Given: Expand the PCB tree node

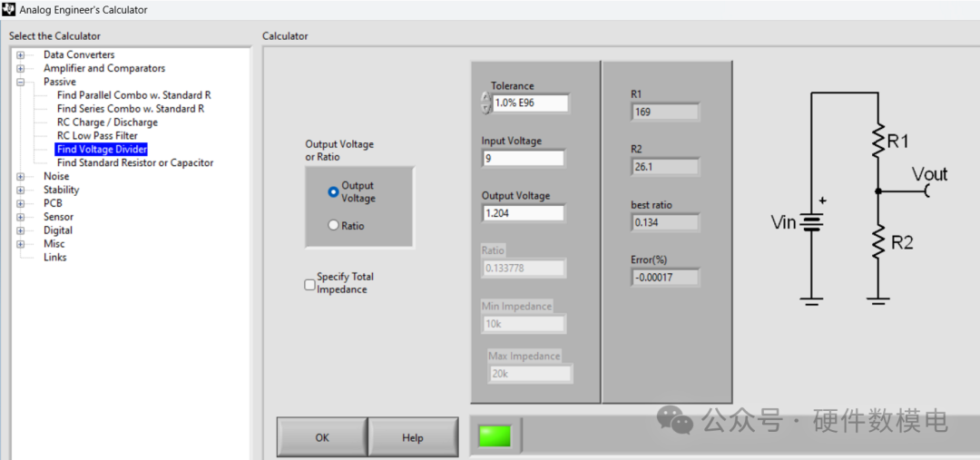Looking at the screenshot, I should 21,203.
